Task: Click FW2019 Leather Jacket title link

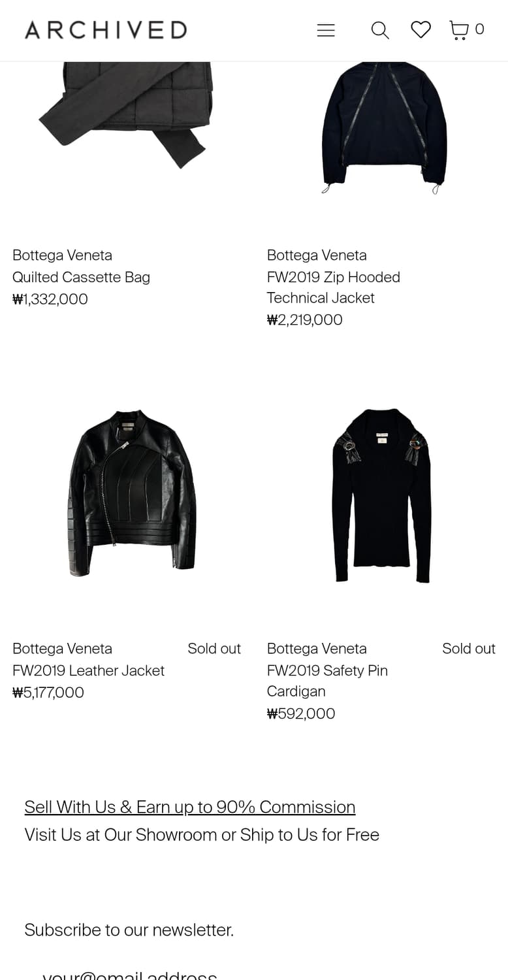Action: coord(88,670)
